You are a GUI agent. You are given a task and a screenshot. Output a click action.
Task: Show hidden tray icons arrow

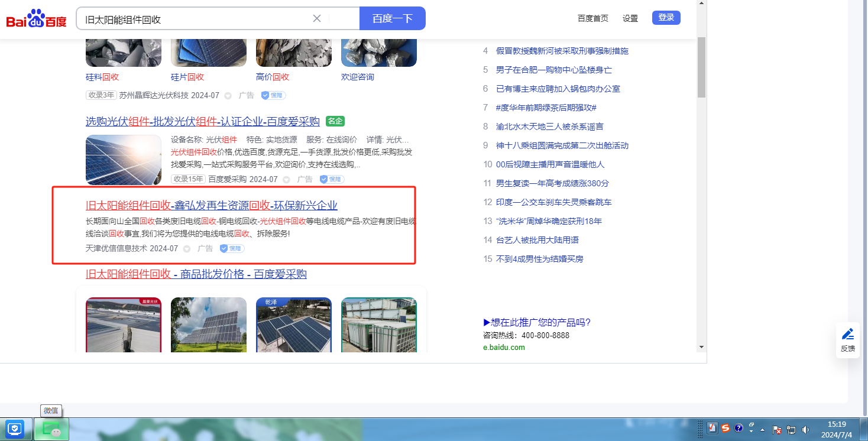point(763,429)
